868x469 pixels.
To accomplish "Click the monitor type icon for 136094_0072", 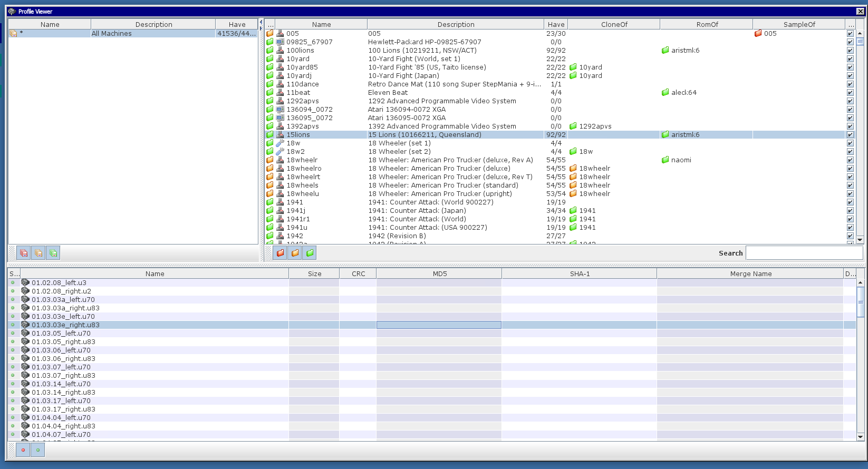I will [280, 109].
